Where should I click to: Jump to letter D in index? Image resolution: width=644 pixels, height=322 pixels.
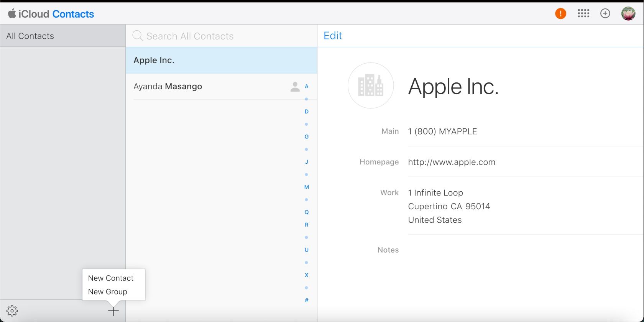[307, 112]
